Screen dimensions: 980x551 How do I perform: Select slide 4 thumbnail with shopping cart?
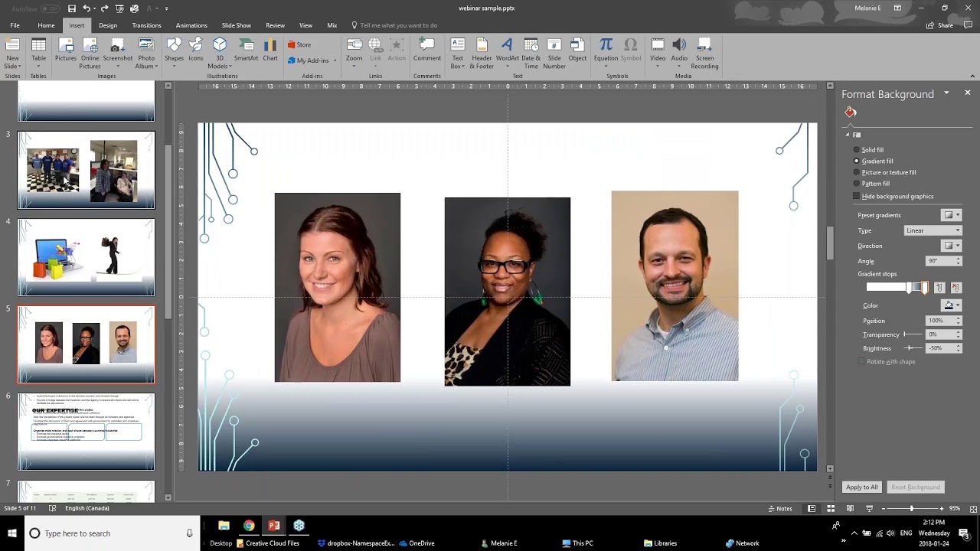[86, 257]
